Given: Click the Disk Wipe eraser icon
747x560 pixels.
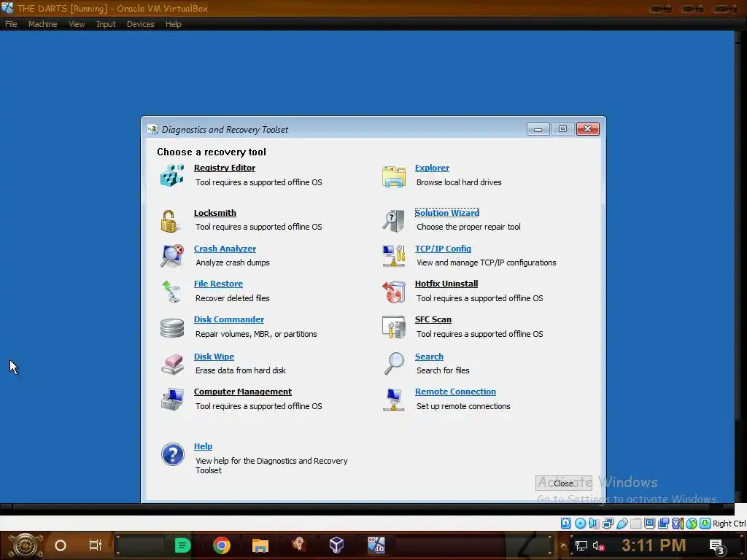Looking at the screenshot, I should point(172,365).
